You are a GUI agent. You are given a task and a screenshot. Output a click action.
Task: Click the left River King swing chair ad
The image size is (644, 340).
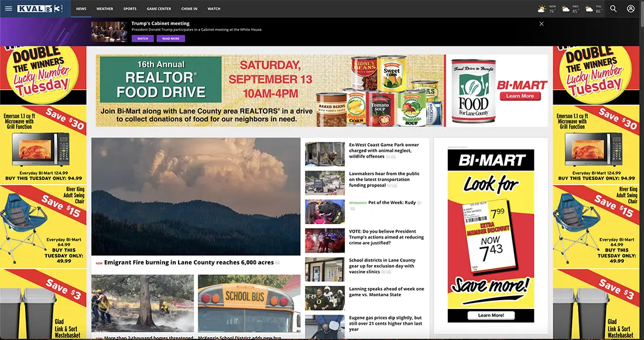[x=43, y=226]
